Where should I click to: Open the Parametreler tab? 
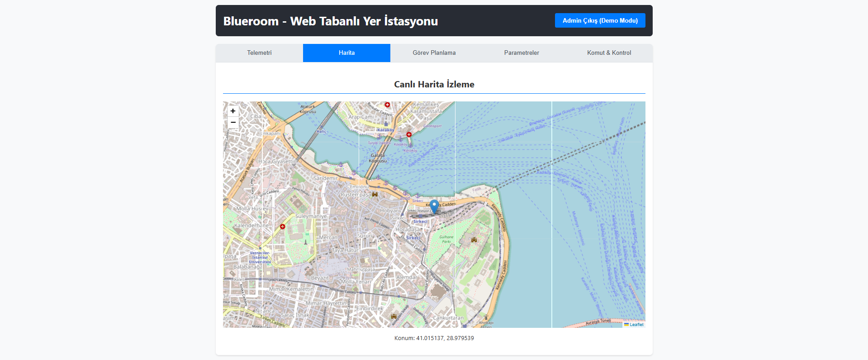point(521,53)
